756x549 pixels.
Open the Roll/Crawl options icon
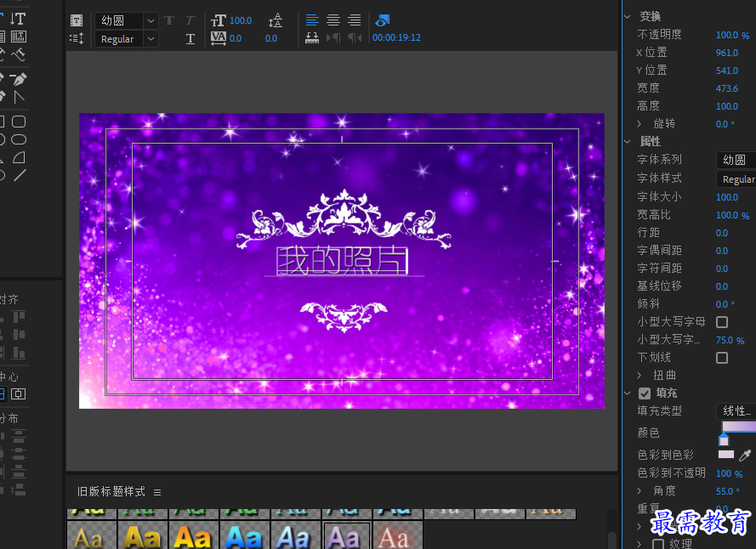click(x=77, y=38)
